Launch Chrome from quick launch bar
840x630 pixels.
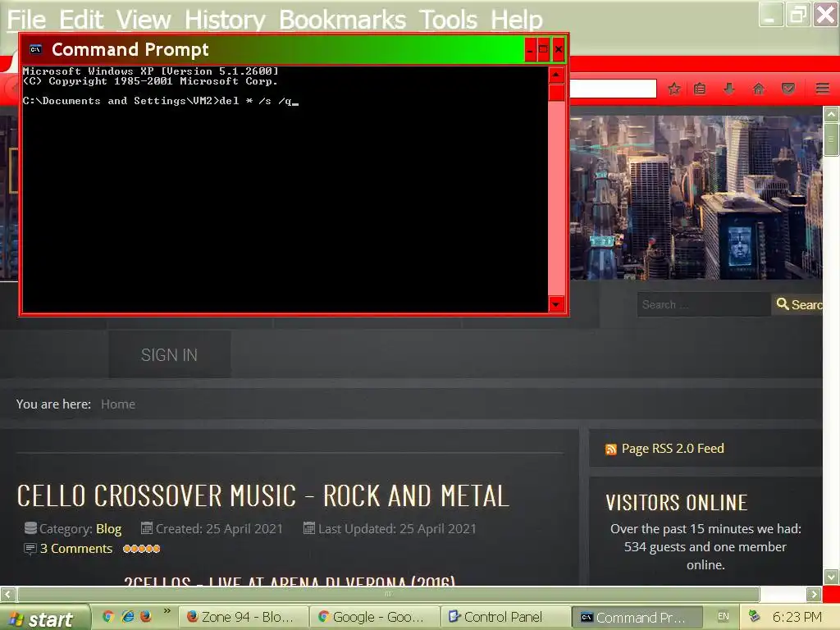tap(108, 617)
